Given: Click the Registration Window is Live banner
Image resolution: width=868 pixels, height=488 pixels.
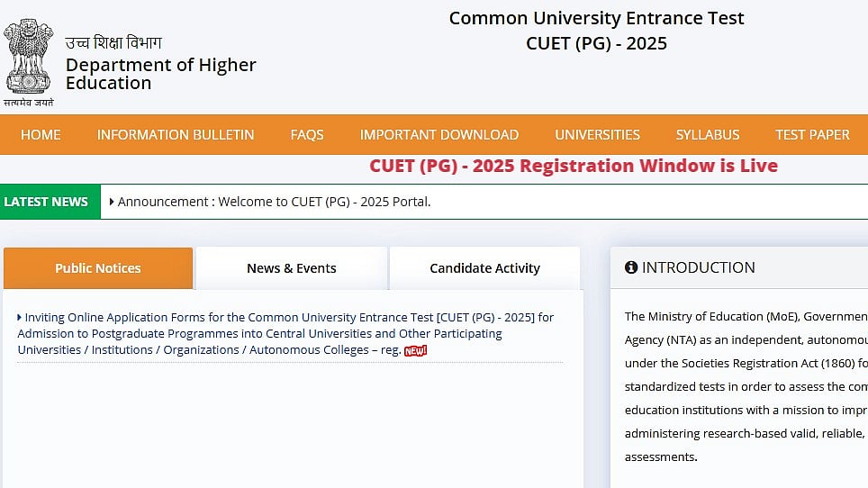Looking at the screenshot, I should [574, 166].
